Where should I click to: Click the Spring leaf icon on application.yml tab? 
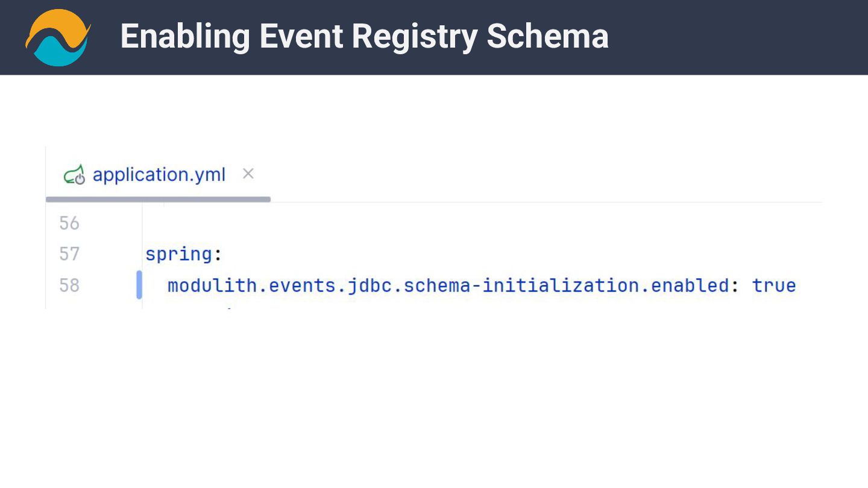(75, 175)
